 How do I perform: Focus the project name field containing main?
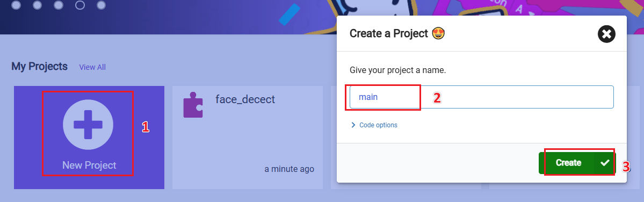[481, 97]
